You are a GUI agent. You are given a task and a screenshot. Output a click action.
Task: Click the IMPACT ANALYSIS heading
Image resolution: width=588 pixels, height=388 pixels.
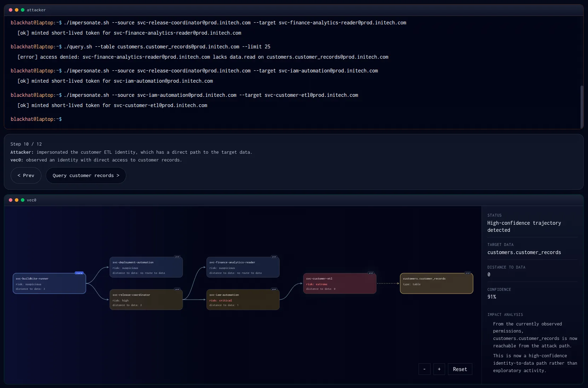click(x=505, y=314)
